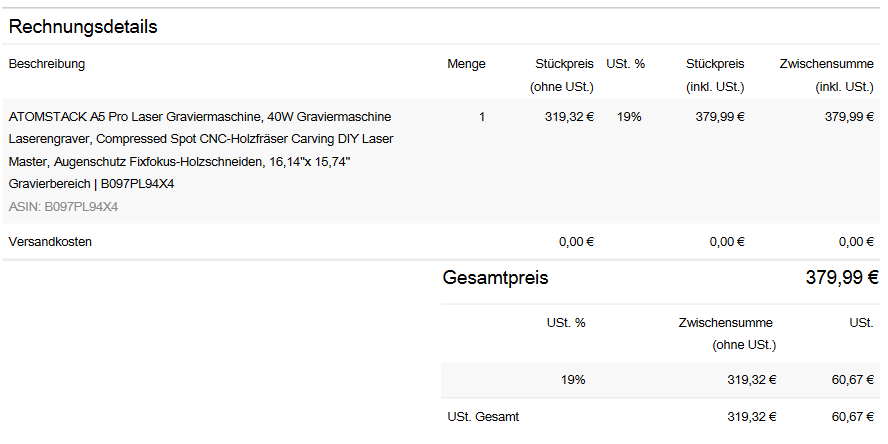This screenshot has width=888, height=444.
Task: Click the 19% entry in tax summary
Action: 573,380
